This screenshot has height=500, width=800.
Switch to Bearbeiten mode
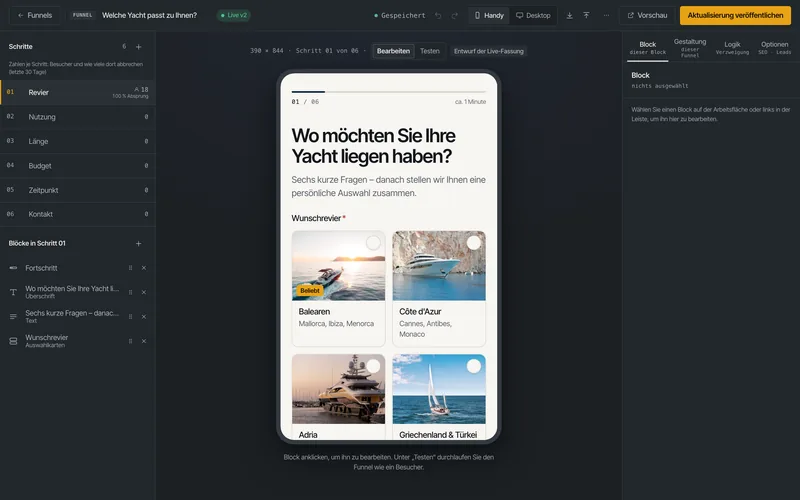point(393,51)
